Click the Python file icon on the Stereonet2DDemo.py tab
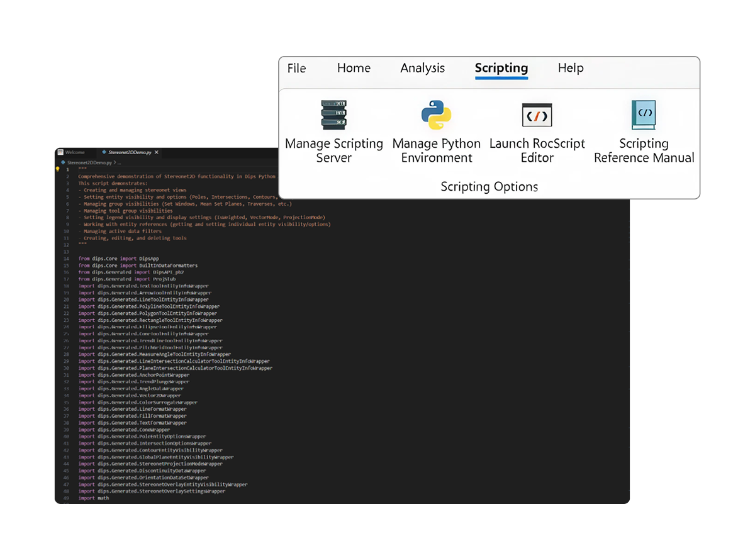This screenshot has width=755, height=560. tap(104, 152)
